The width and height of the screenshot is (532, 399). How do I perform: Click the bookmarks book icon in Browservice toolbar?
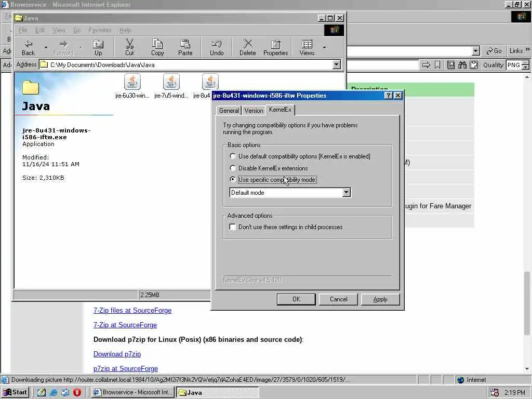[x=450, y=65]
